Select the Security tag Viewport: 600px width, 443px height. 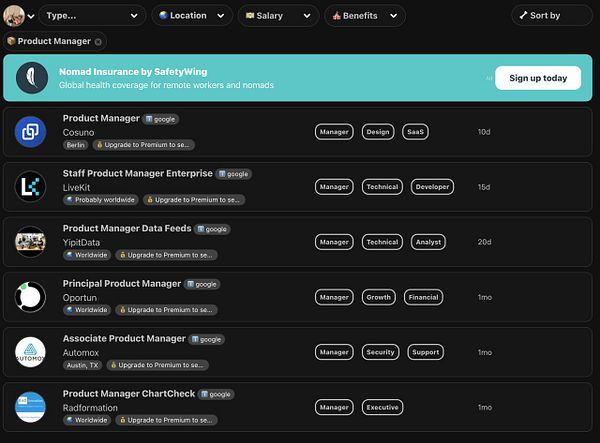(x=380, y=352)
